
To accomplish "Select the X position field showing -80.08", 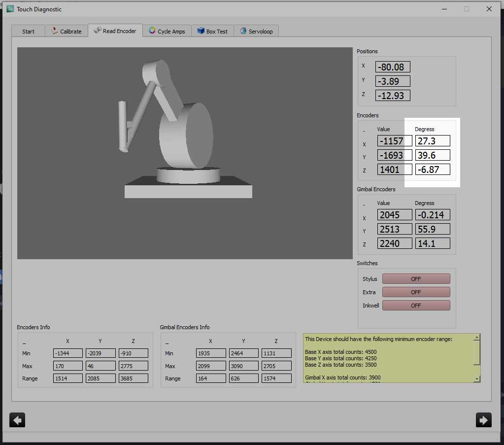I will pyautogui.click(x=393, y=67).
